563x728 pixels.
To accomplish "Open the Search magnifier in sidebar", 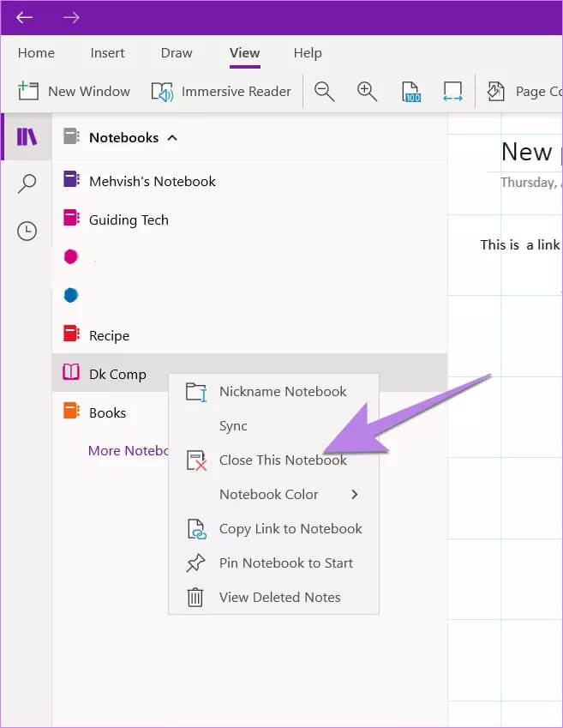I will (x=27, y=184).
